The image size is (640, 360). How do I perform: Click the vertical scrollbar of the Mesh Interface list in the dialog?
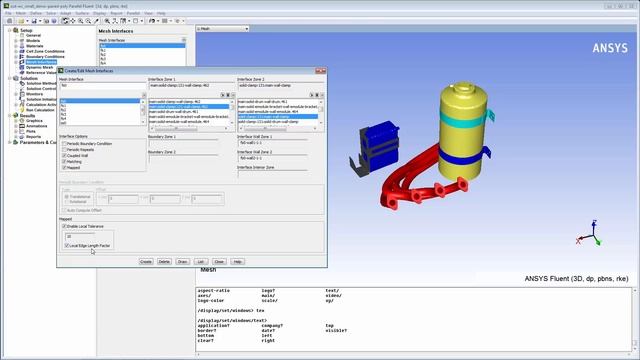coord(143,111)
